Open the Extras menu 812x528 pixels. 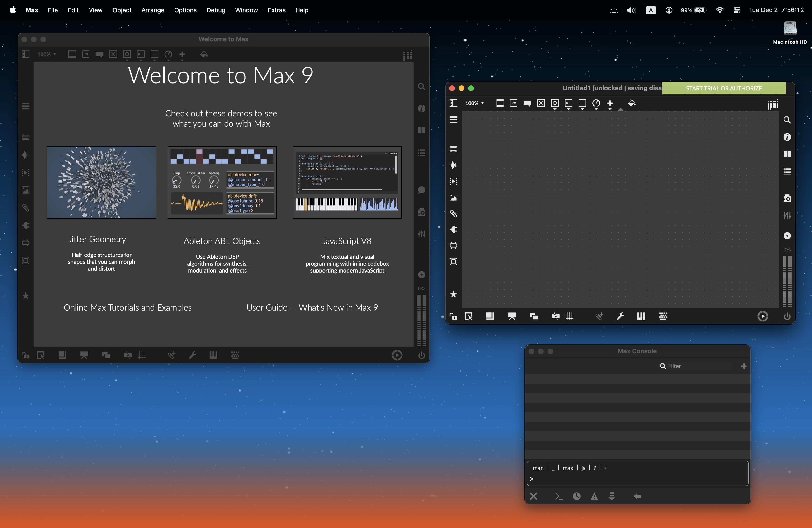pos(276,10)
